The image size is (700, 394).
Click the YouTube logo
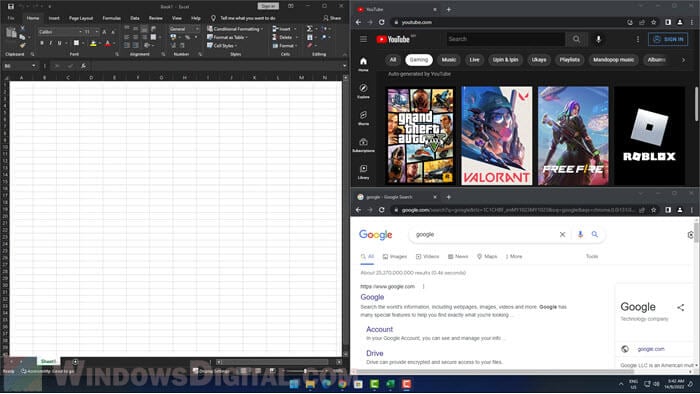point(393,39)
